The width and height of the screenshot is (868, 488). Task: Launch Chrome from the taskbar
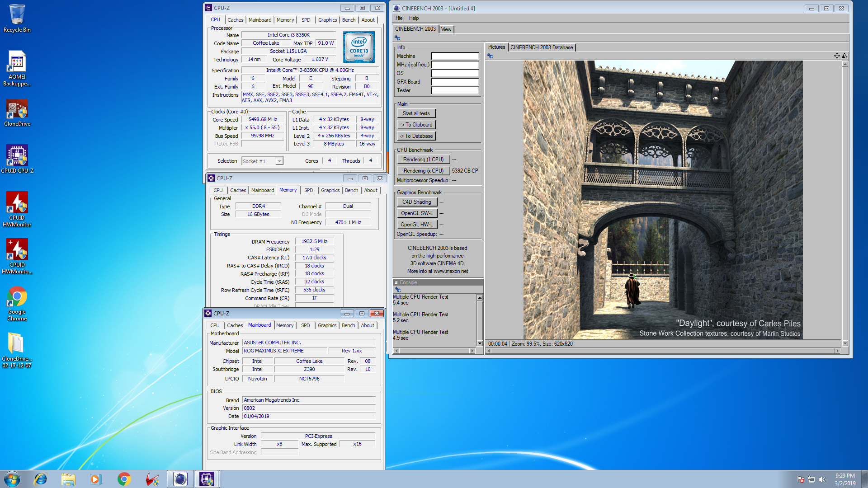pos(124,479)
